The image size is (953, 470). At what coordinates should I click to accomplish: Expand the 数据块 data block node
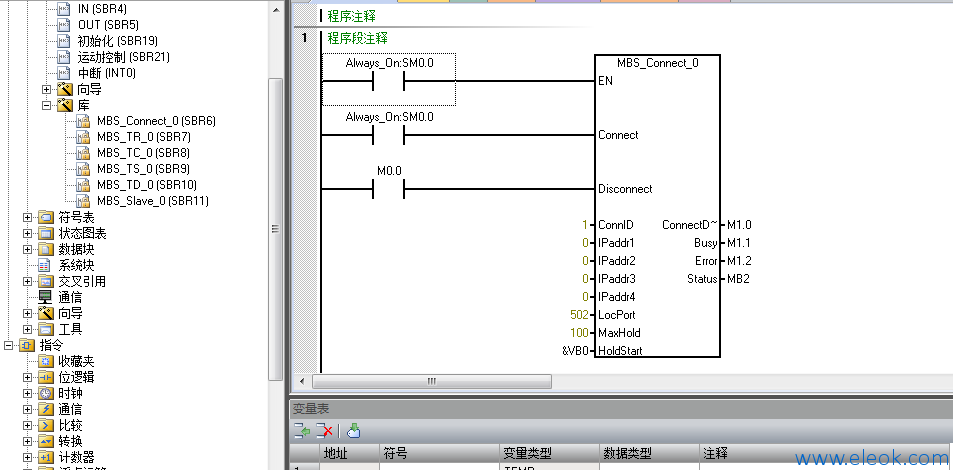27,249
